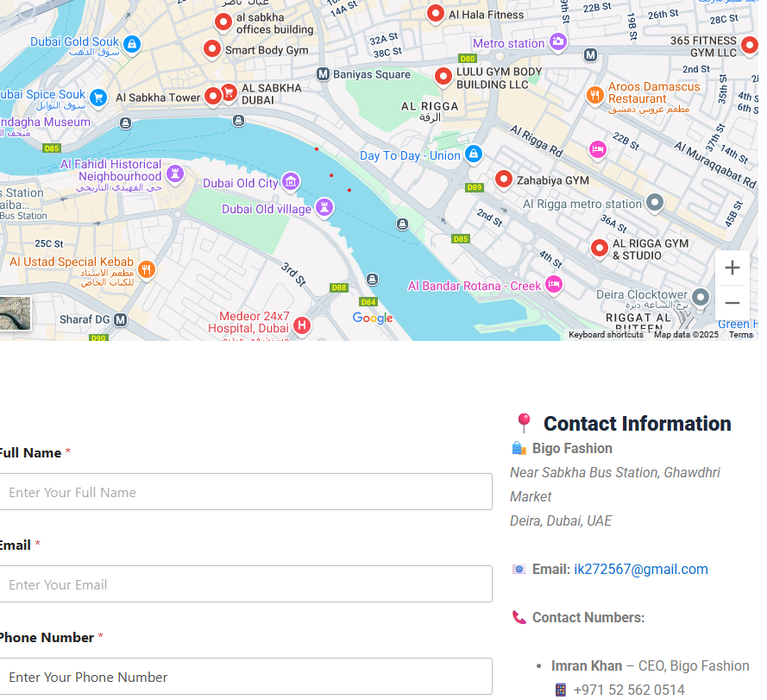
Task: Select the al sabkha offices building pin
Action: point(223,22)
